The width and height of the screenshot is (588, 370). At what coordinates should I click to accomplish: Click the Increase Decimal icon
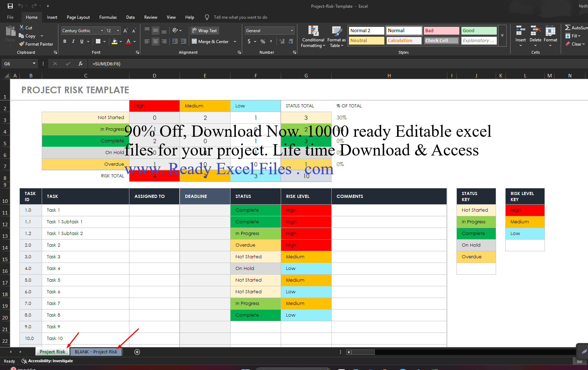click(x=282, y=41)
